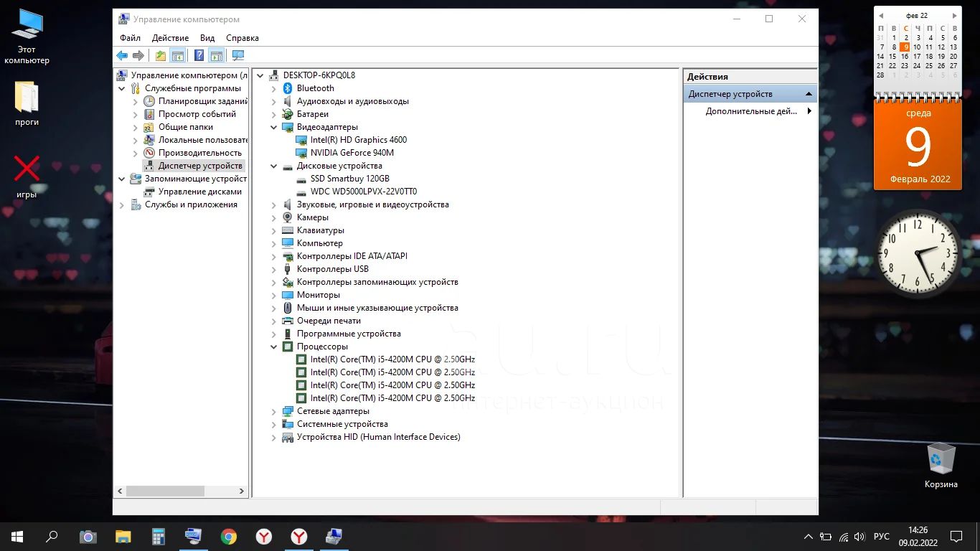
Task: Select the Компьютер category
Action: pos(320,243)
